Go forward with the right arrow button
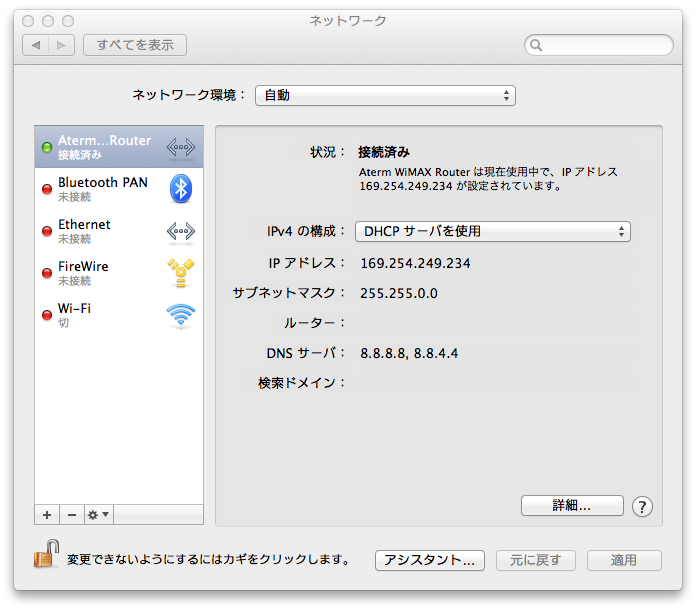 pos(61,45)
